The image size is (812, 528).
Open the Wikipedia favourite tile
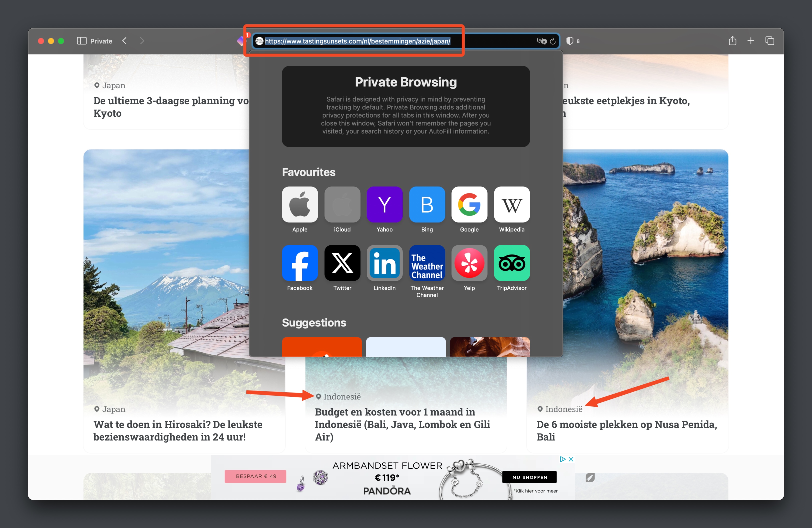512,204
